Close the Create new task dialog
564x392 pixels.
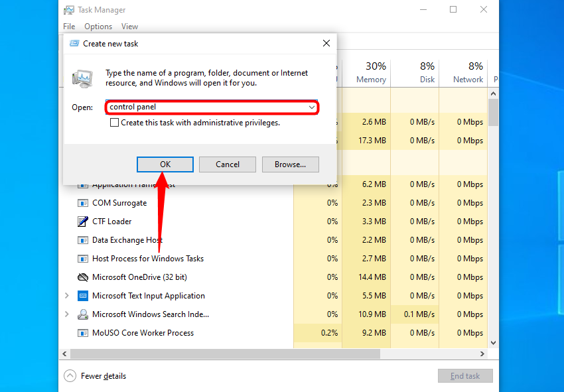pos(326,43)
